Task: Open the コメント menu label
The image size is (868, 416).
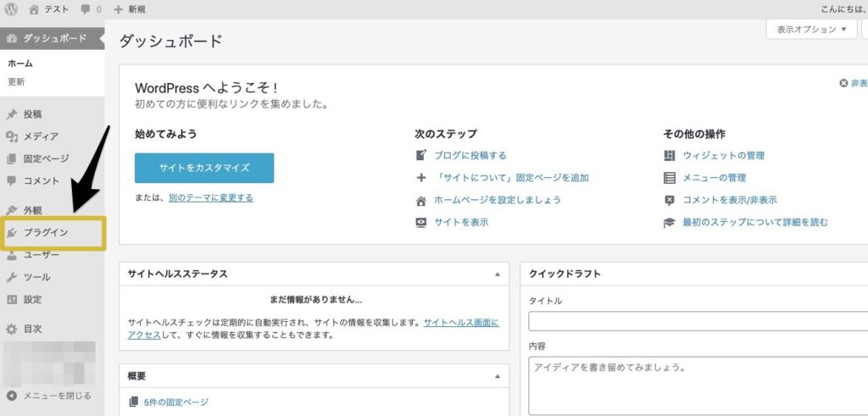Action: point(41,181)
